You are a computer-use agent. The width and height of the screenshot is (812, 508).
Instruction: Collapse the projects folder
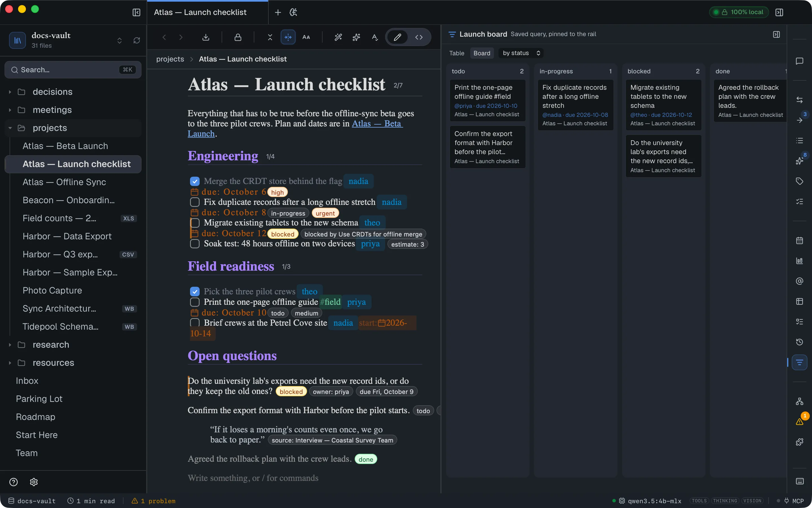10,128
